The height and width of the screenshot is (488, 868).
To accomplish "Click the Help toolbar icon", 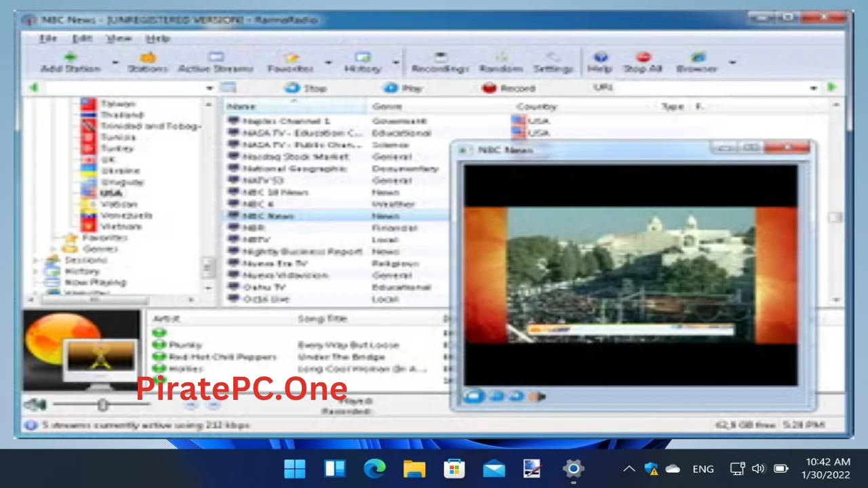I will pos(599,62).
